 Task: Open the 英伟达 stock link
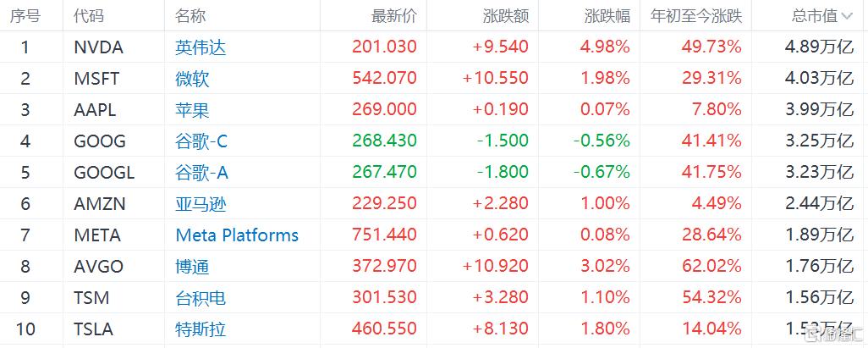pyautogui.click(x=201, y=47)
